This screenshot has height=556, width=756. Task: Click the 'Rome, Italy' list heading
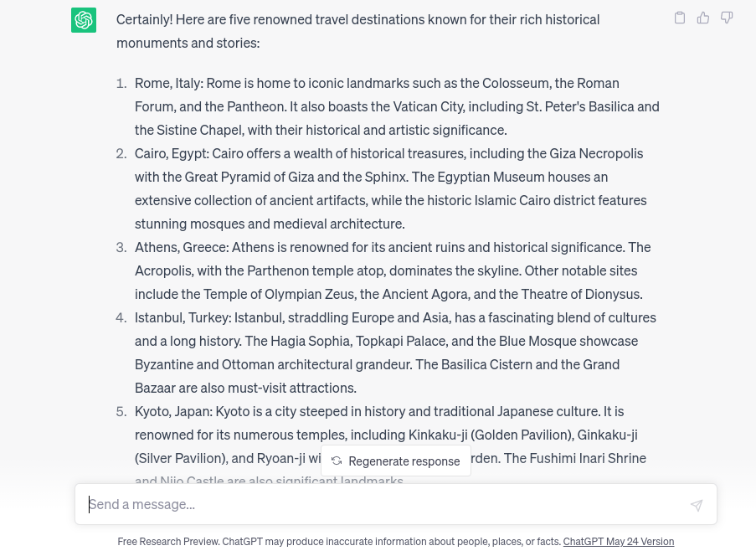pyautogui.click(x=168, y=83)
